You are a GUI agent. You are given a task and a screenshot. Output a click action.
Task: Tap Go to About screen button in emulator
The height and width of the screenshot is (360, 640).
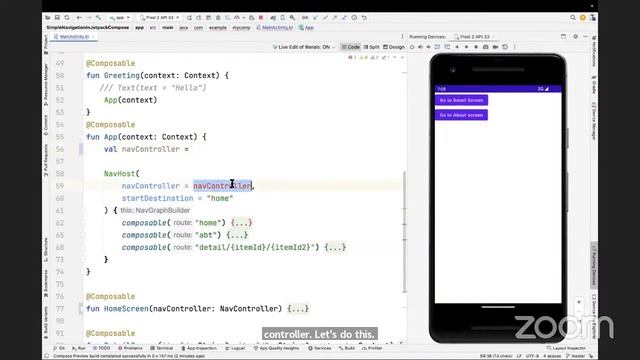click(x=461, y=115)
